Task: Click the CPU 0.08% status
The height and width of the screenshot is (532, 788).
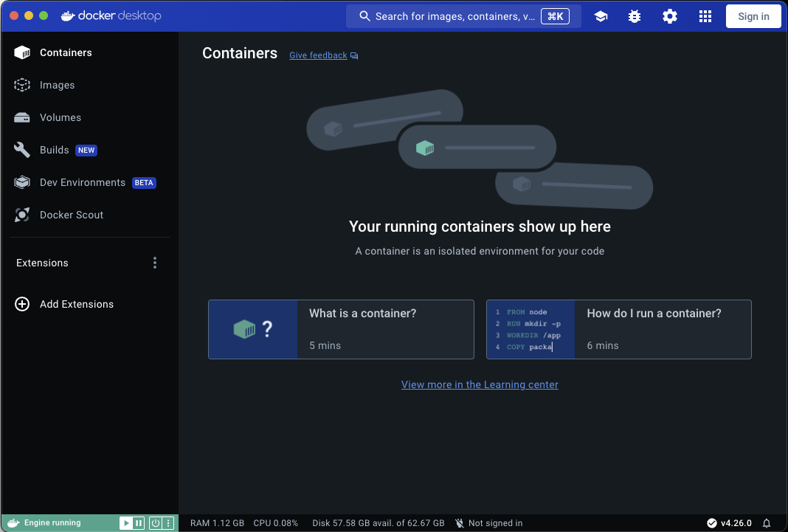Action: pos(275,523)
